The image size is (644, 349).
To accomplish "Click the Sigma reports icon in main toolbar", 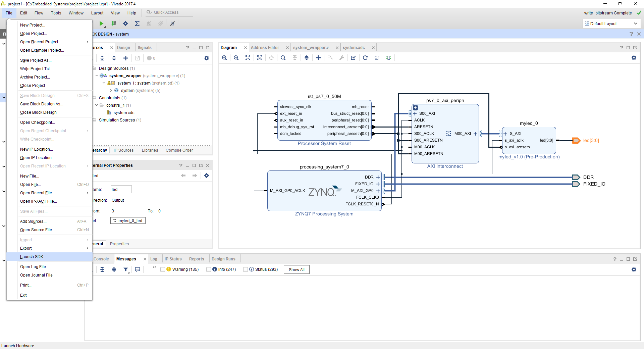I will coord(137,23).
